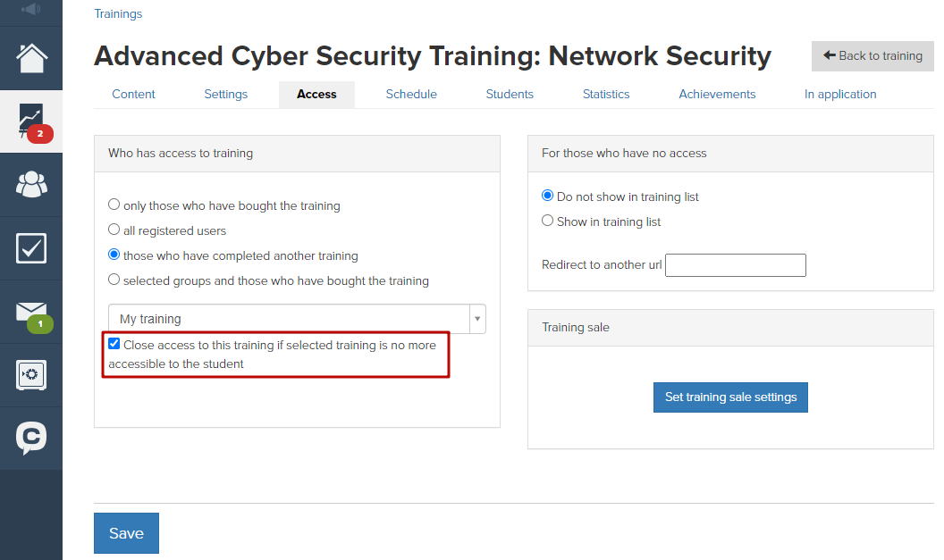Click the Save button
The width and height of the screenshot is (944, 560).
[126, 533]
